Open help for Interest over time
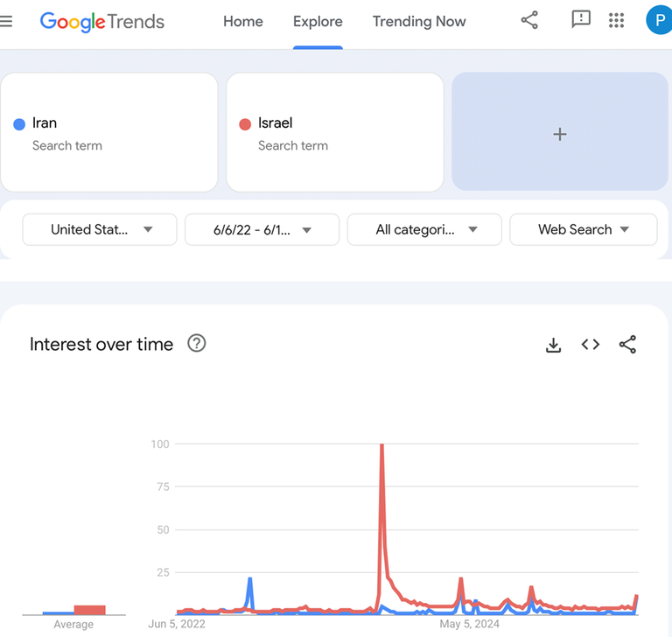The height and width of the screenshot is (637, 672). tap(197, 344)
